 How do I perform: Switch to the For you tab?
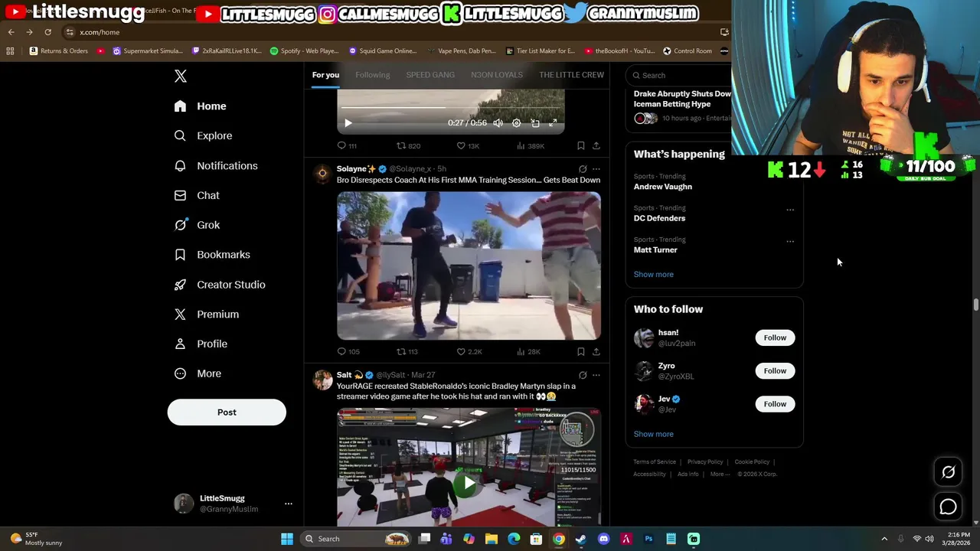(x=325, y=75)
